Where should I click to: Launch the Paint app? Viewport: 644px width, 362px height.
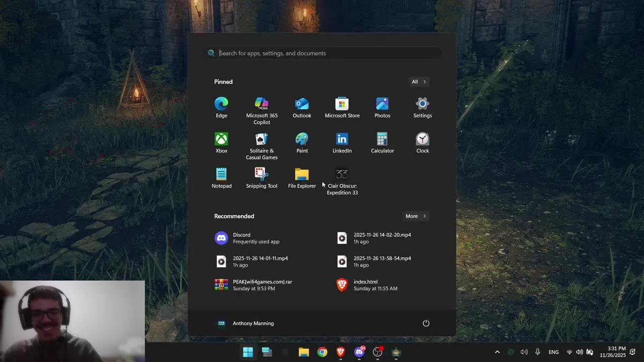coord(302,143)
